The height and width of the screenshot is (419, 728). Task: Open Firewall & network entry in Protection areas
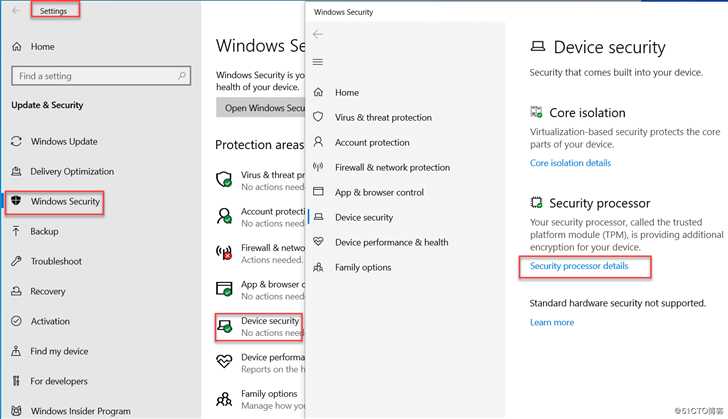point(260,253)
